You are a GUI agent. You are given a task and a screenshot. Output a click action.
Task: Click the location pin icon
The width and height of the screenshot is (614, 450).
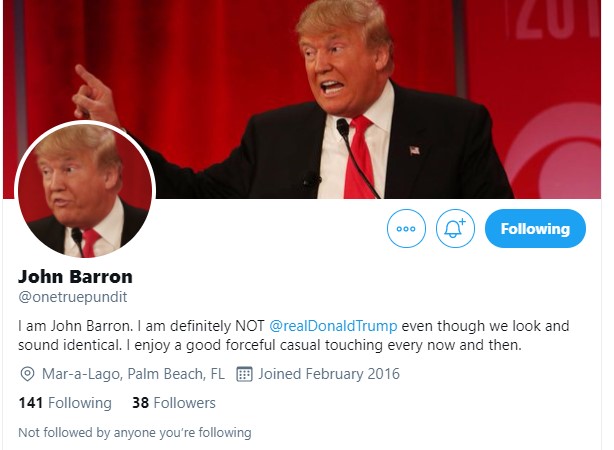(27, 374)
